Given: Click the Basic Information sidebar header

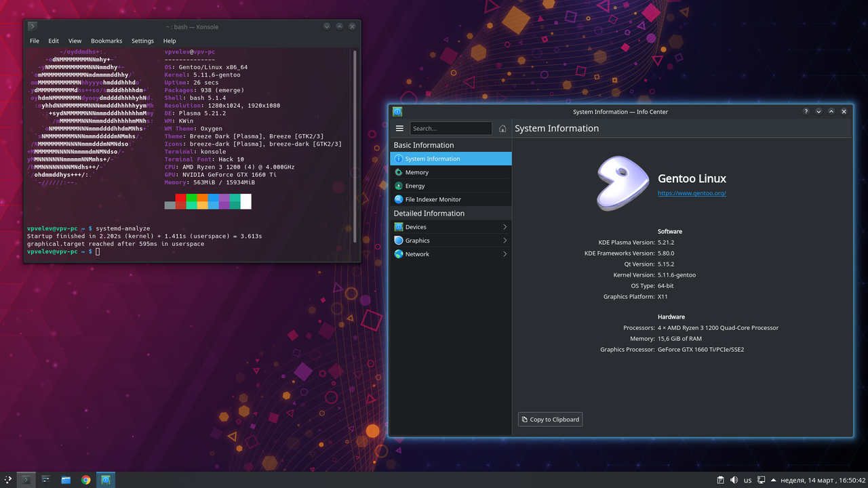Looking at the screenshot, I should tap(424, 145).
